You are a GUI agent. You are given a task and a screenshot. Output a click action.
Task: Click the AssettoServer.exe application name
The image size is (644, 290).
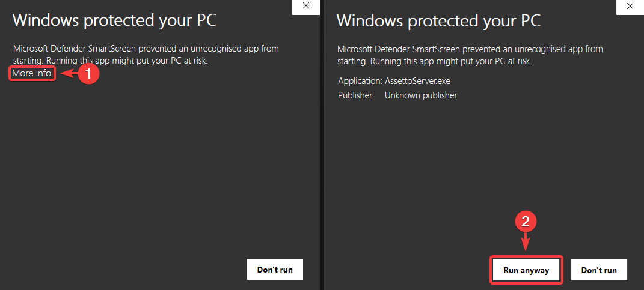point(419,81)
